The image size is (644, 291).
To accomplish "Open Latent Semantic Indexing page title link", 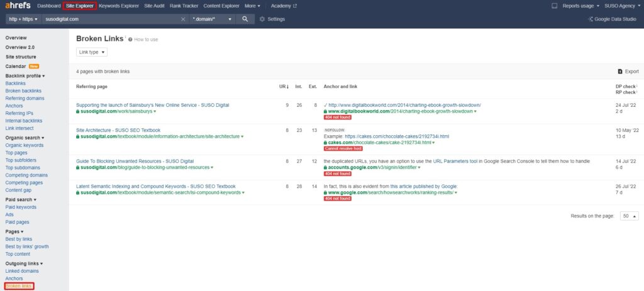I will pos(156,186).
